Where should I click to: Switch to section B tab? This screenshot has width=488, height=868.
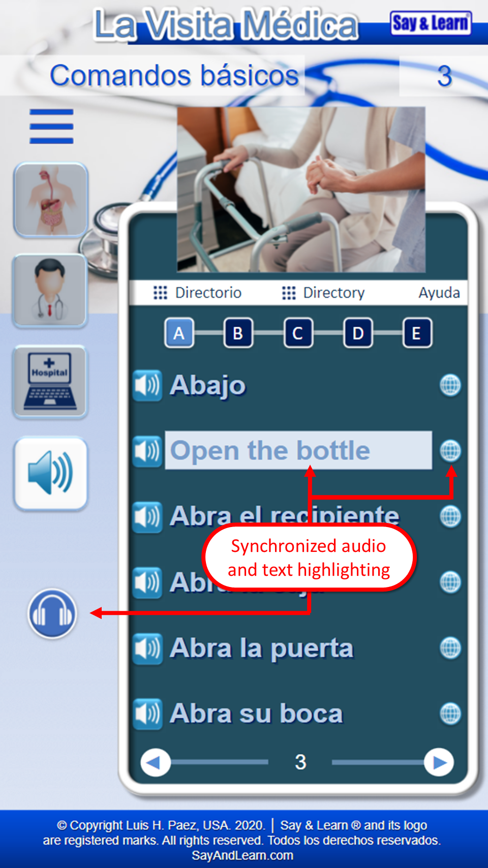click(x=238, y=333)
